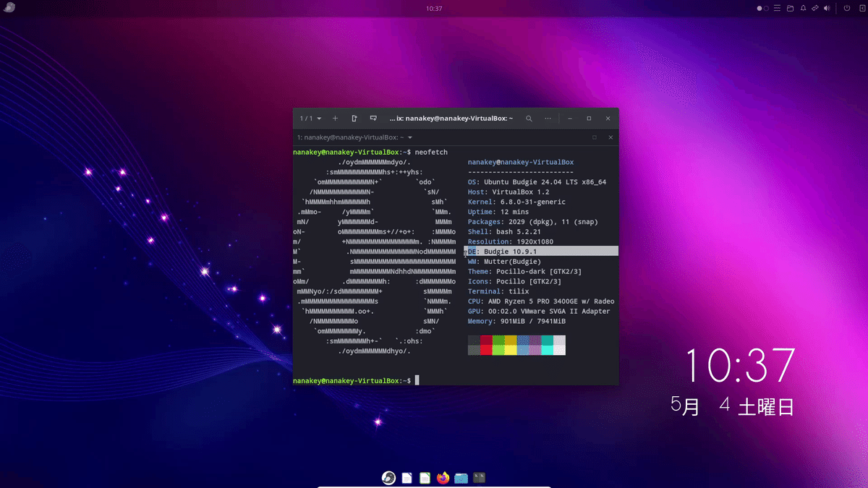Add a terminal to the right
This screenshot has width=868, height=488.
point(354,118)
